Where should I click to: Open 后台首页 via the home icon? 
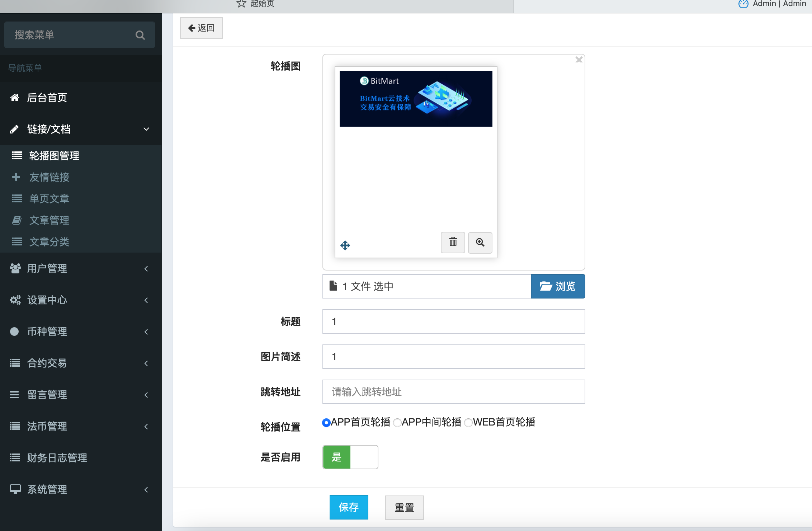tap(15, 97)
